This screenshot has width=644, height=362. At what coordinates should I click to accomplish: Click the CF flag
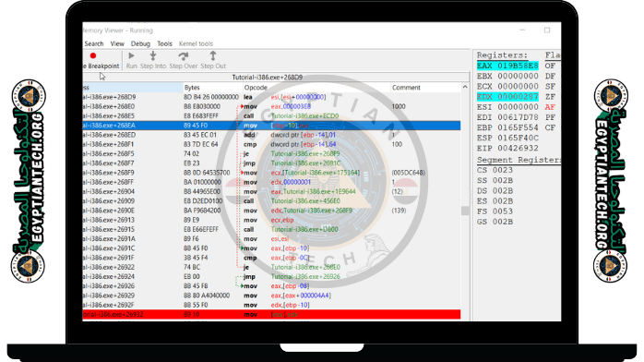550,127
